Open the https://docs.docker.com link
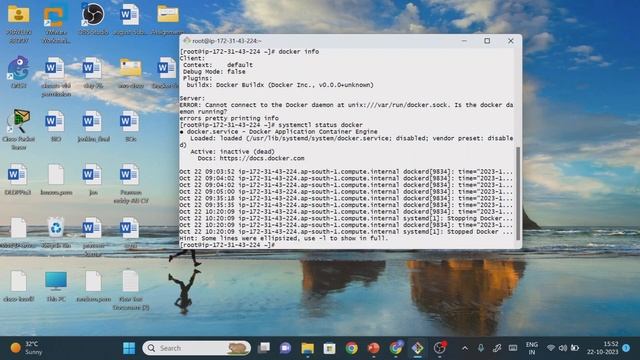This screenshot has height=360, width=640. 262,158
